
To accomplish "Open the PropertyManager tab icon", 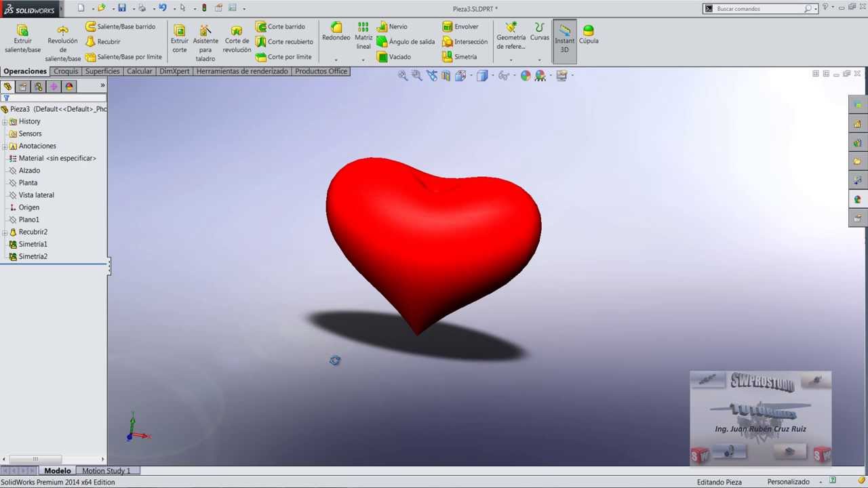I will click(23, 86).
